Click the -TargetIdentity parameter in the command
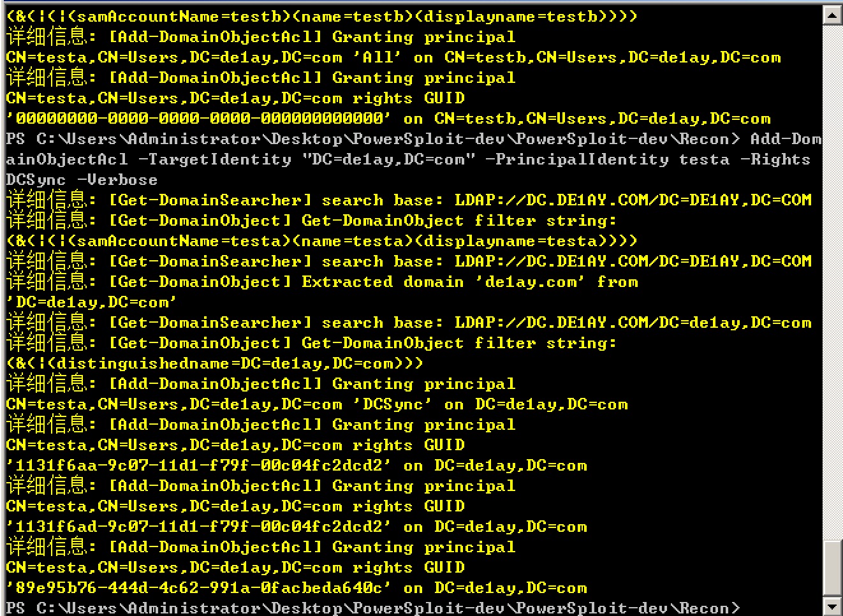Screen dimensions: 843x616 pyautogui.click(x=214, y=159)
